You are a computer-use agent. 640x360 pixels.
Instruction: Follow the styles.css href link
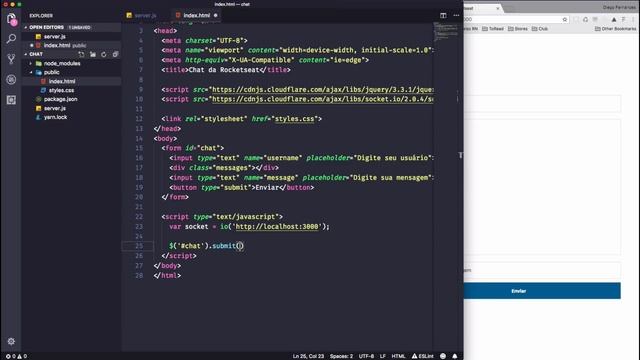pyautogui.click(x=294, y=119)
